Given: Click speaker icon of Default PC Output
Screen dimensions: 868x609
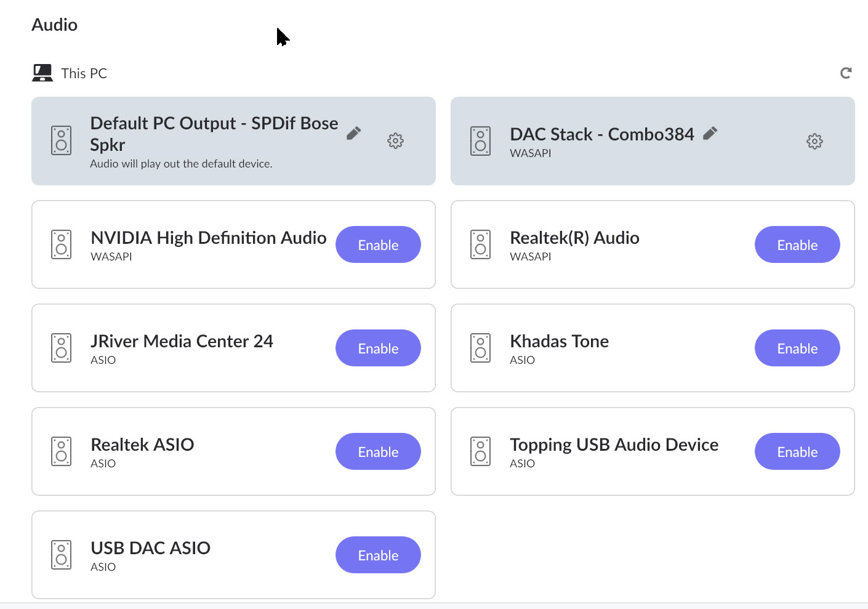Looking at the screenshot, I should coord(61,140).
